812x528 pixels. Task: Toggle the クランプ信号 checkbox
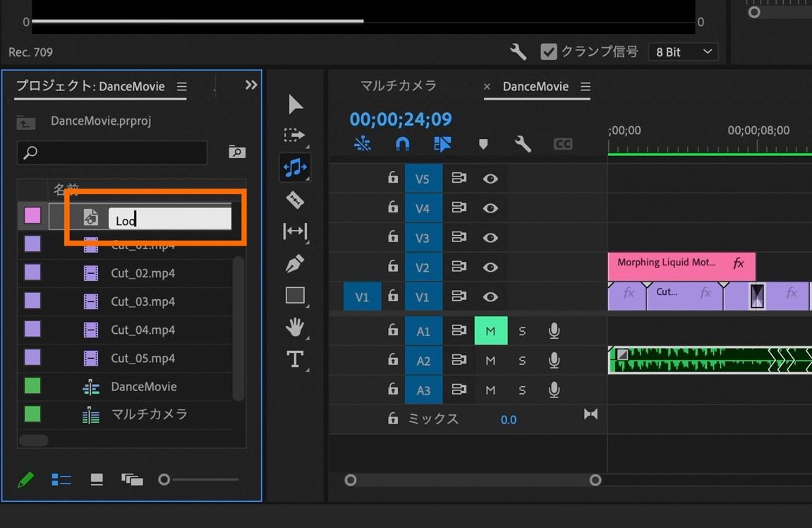[548, 52]
